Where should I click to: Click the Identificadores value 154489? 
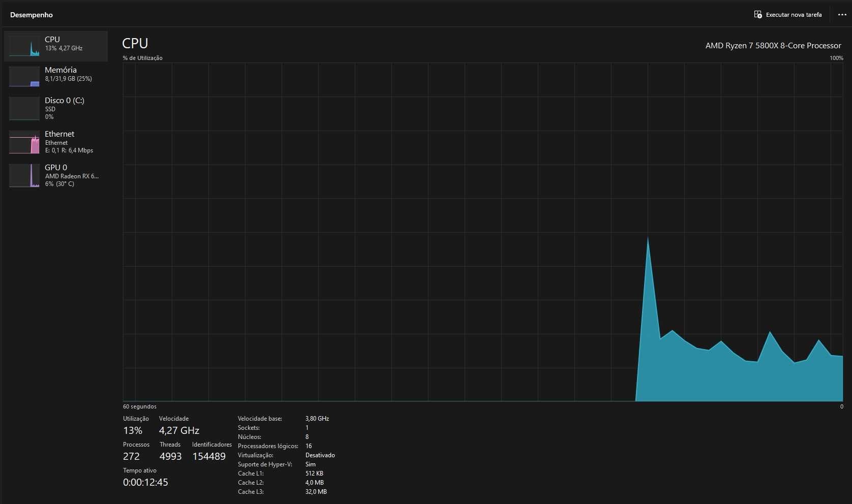(209, 456)
